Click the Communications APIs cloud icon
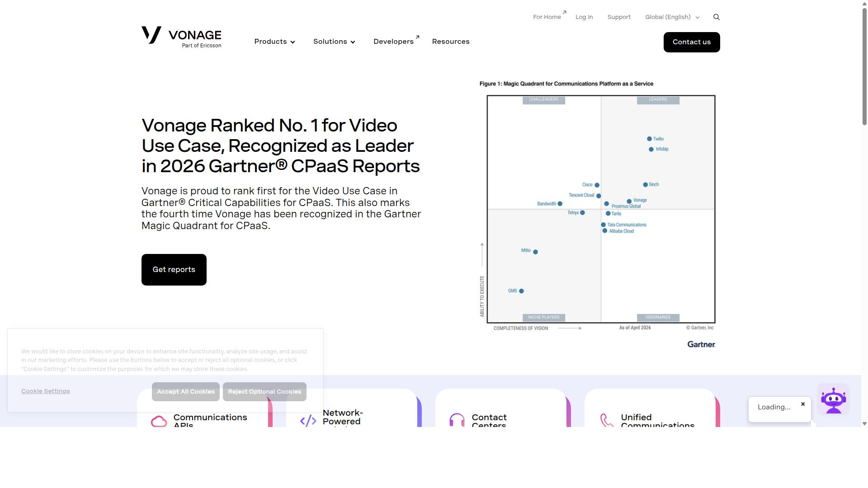The width and height of the screenshot is (868, 488). coord(159,421)
